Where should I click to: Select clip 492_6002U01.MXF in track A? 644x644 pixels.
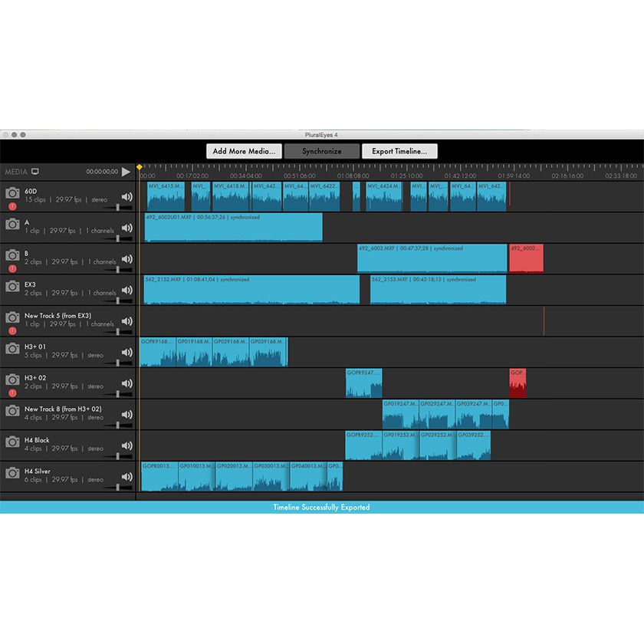(x=233, y=227)
